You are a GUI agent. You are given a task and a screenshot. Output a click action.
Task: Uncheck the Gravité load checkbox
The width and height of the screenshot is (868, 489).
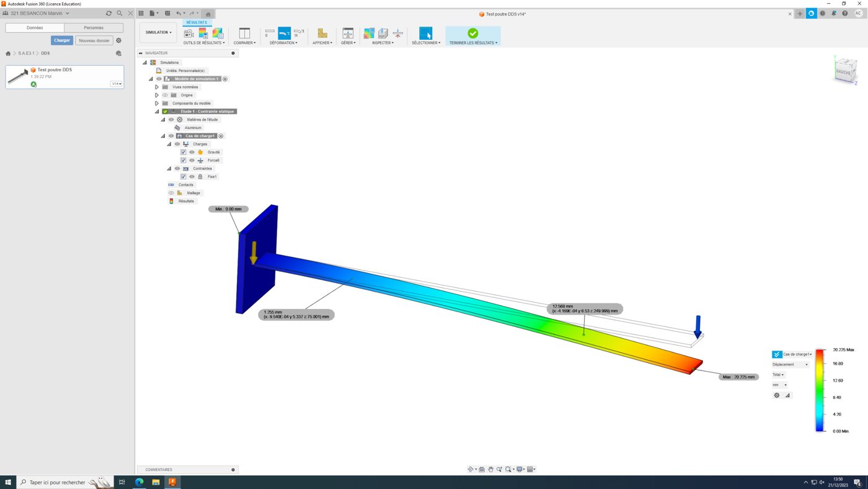click(184, 152)
